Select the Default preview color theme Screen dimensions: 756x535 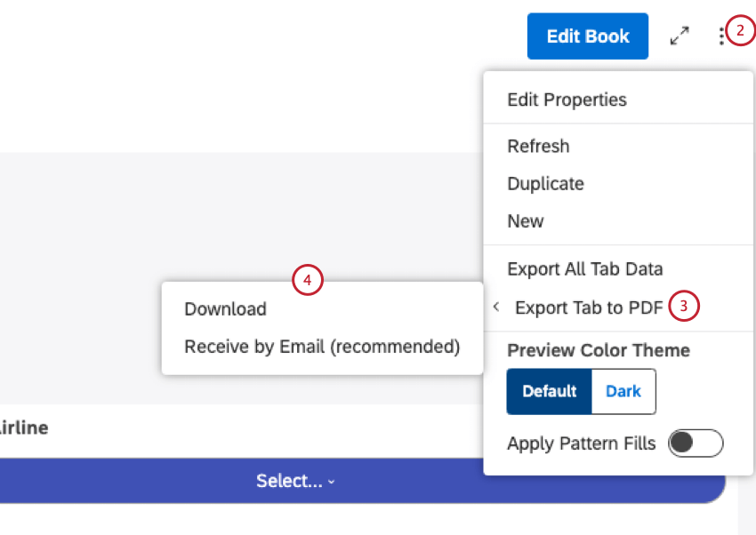tap(549, 391)
